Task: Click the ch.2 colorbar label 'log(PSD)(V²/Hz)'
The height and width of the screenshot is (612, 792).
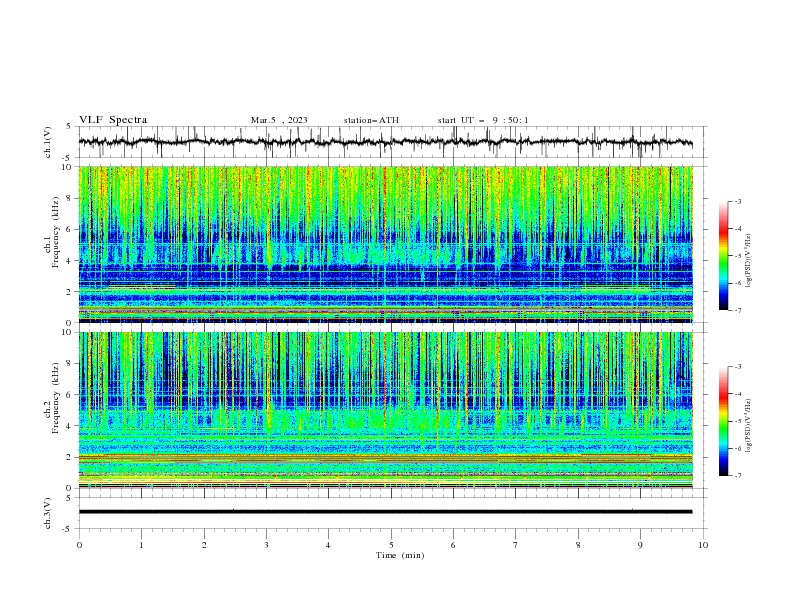Action: click(x=748, y=426)
